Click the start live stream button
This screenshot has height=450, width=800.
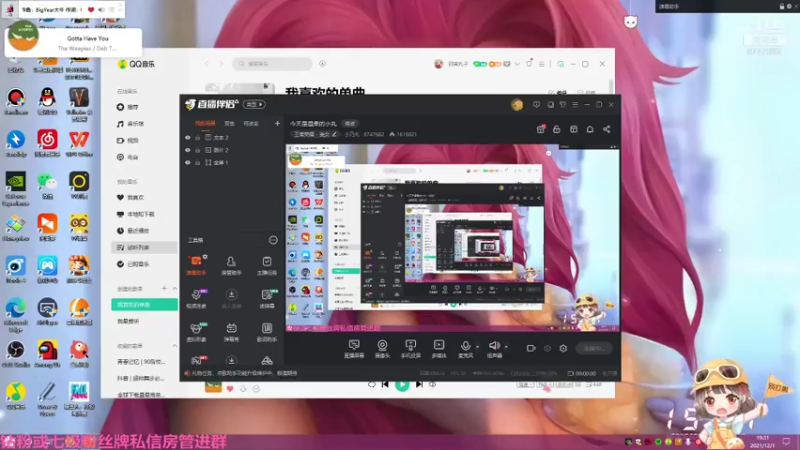594,348
